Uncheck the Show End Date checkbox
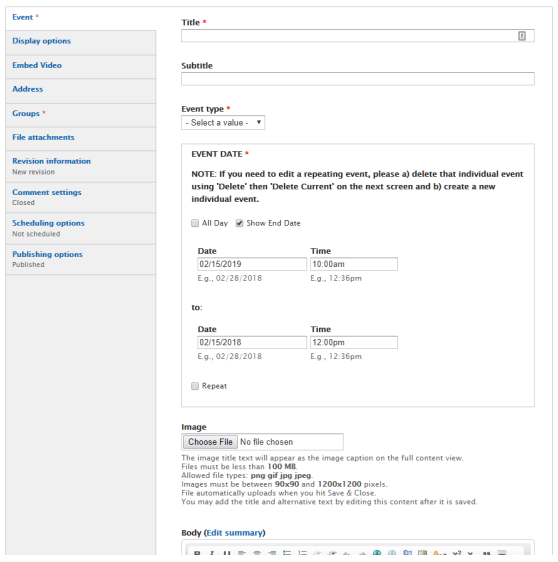Screen dimensions: 558x562 click(x=239, y=223)
